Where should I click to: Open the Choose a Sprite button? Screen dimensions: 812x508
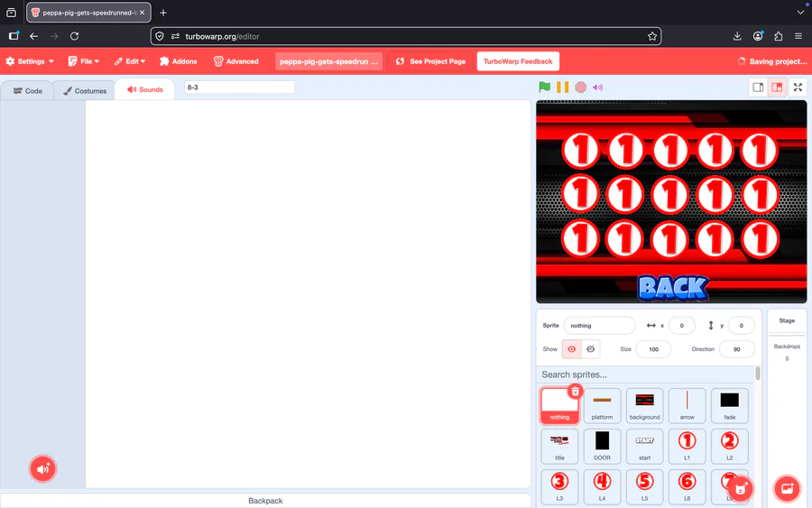[741, 488]
